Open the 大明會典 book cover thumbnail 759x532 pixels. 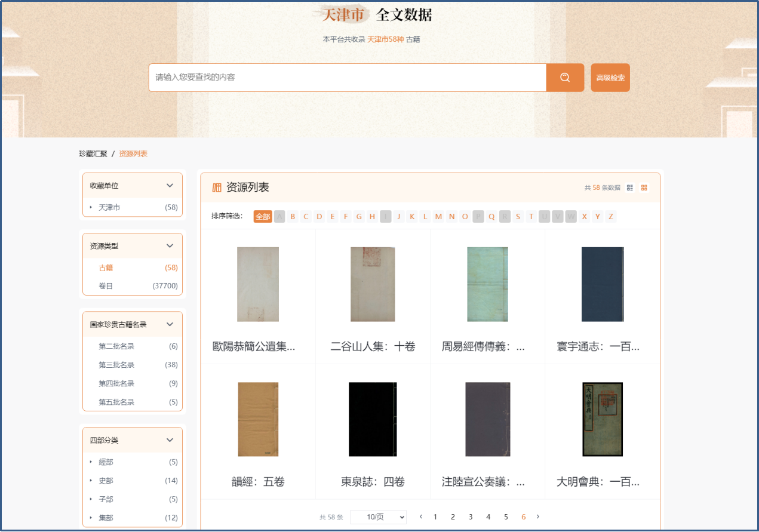pyautogui.click(x=602, y=419)
